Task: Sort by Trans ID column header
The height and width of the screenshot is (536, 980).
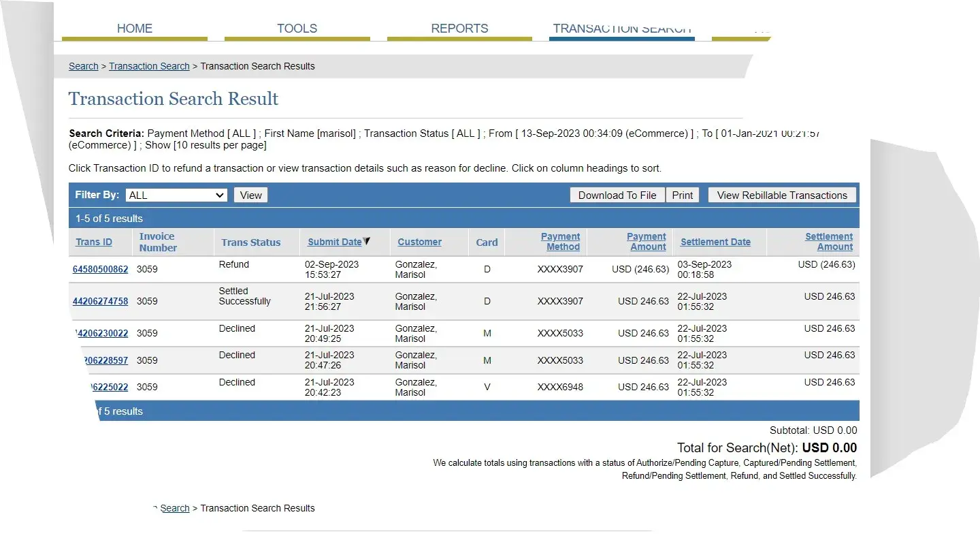Action: click(94, 242)
